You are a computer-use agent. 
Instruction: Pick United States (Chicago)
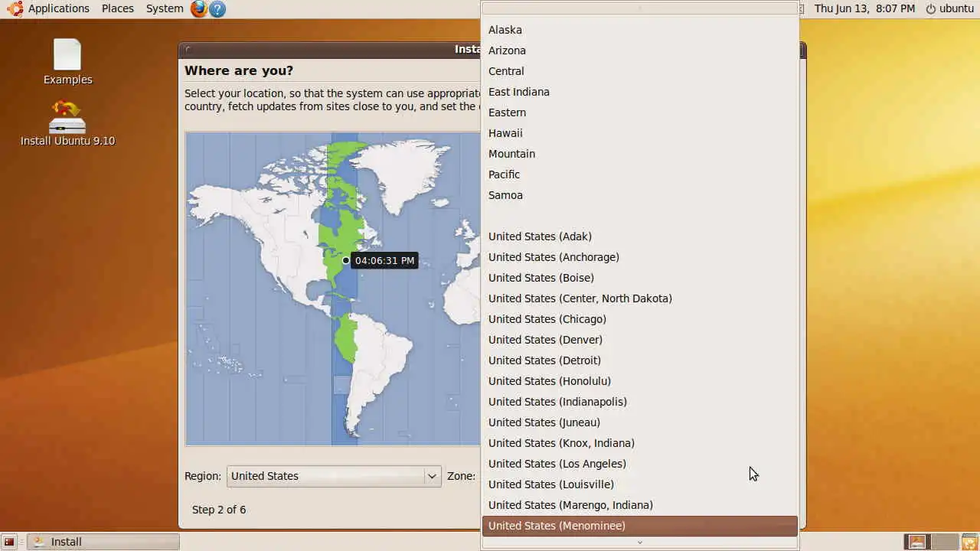point(639,319)
